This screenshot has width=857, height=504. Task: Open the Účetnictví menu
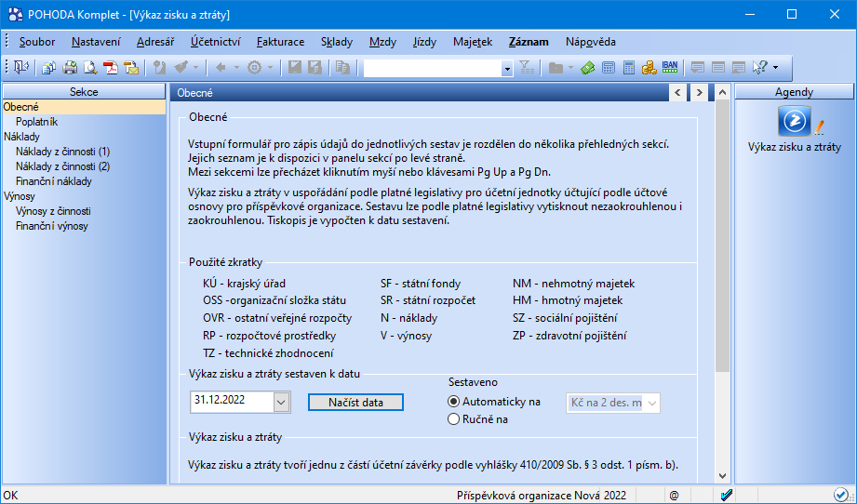pos(215,42)
